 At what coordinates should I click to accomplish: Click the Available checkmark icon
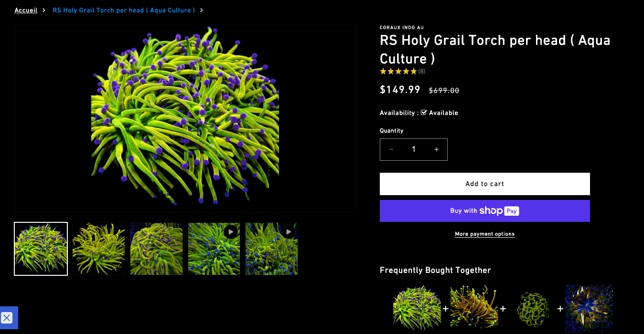pyautogui.click(x=423, y=113)
